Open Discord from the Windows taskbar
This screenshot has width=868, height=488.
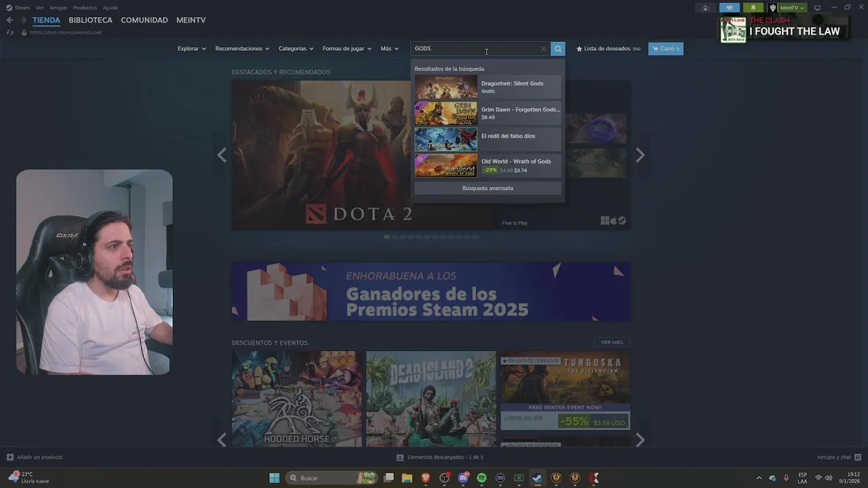[x=463, y=478]
